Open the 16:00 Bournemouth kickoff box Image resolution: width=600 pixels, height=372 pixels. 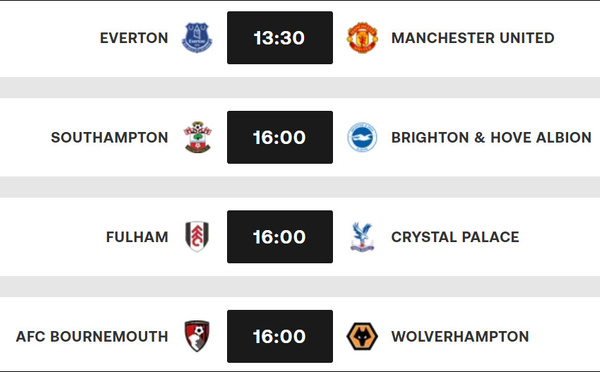tap(280, 336)
